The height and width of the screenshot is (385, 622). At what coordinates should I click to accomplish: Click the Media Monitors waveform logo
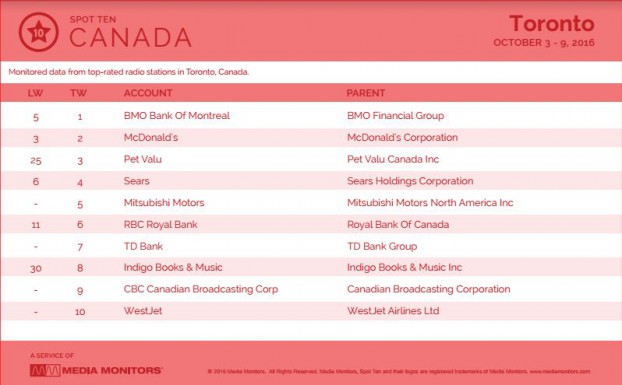tap(45, 371)
